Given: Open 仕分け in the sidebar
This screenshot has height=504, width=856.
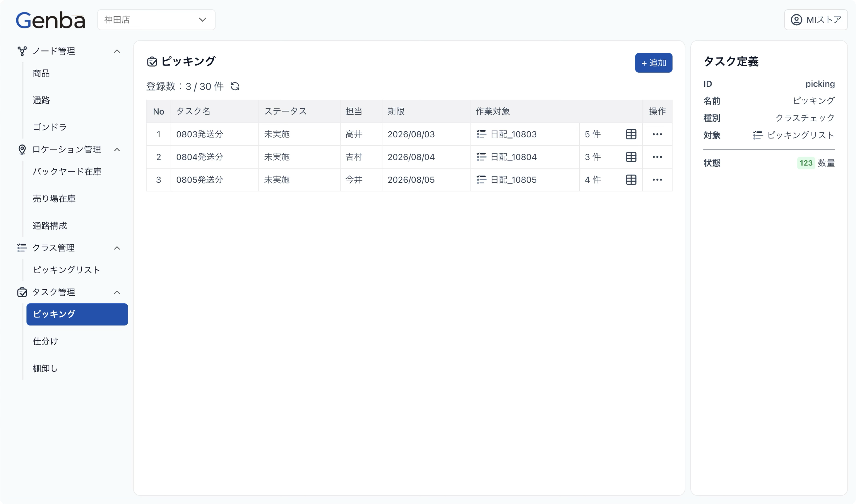Looking at the screenshot, I should 77,341.
